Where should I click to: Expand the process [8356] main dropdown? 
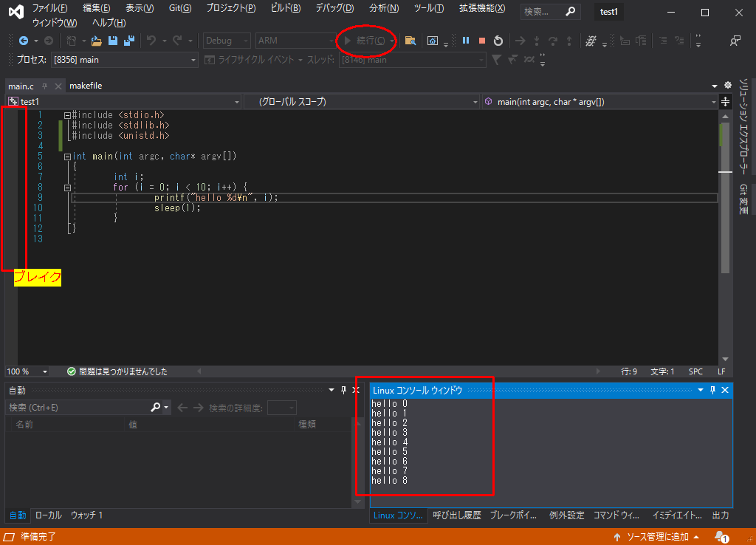pyautogui.click(x=124, y=60)
